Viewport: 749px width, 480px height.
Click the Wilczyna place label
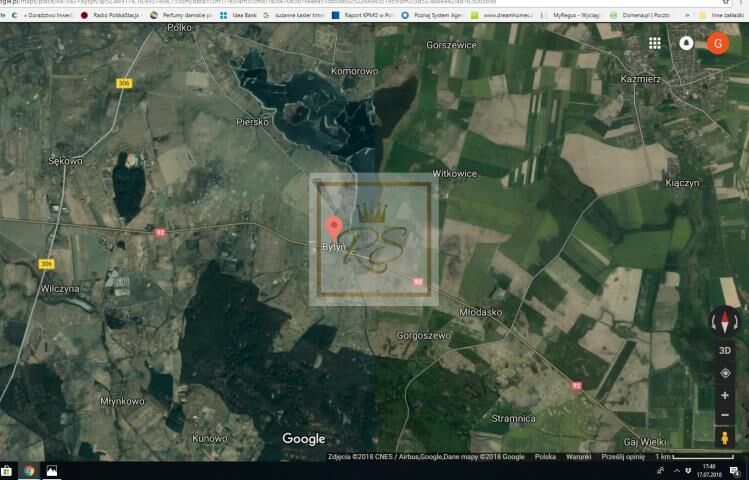[60, 289]
